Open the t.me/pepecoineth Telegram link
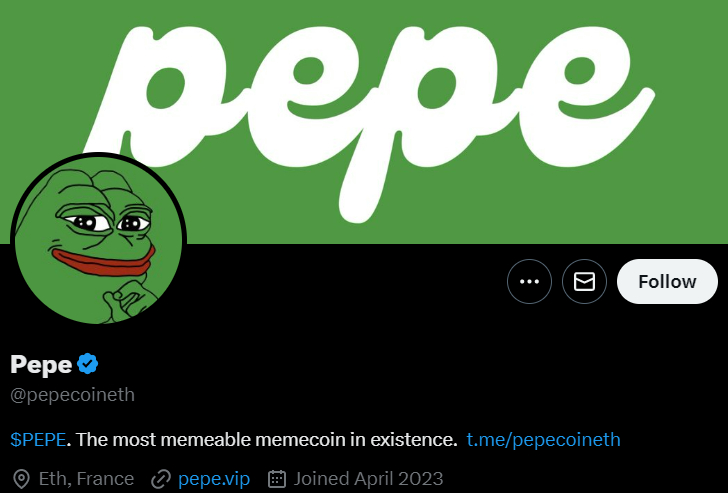728x493 pixels. [x=543, y=439]
